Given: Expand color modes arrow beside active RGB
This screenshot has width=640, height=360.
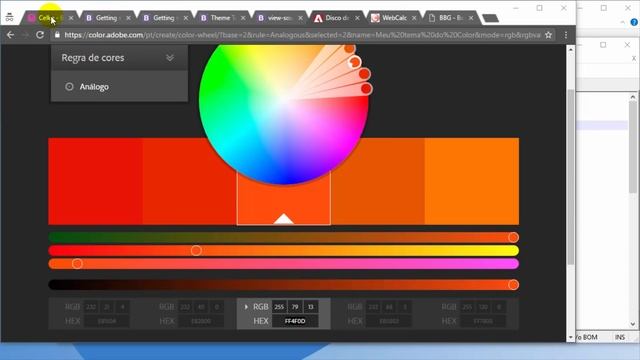Looking at the screenshot, I should click(246, 307).
